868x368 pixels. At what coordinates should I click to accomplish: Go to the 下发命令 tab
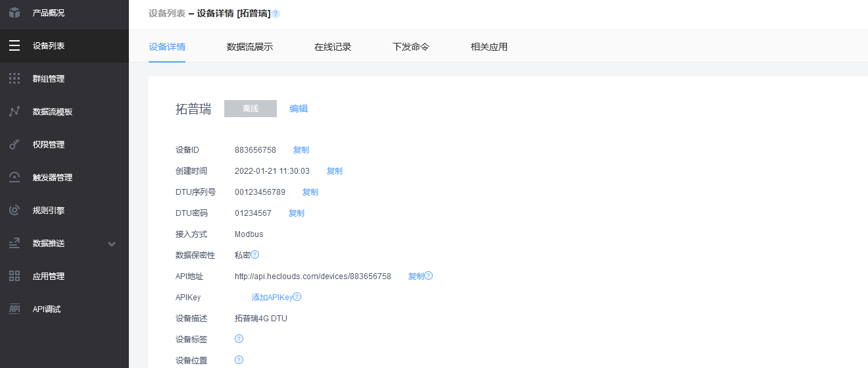(x=411, y=47)
